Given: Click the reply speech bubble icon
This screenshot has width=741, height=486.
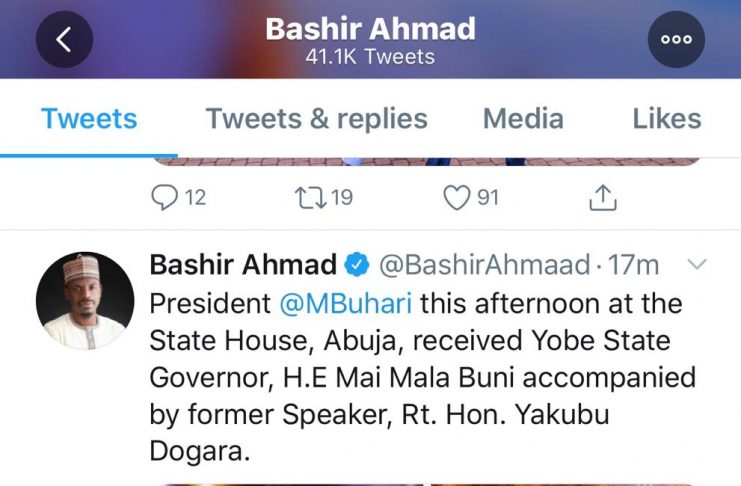Looking at the screenshot, I should pos(163,197).
